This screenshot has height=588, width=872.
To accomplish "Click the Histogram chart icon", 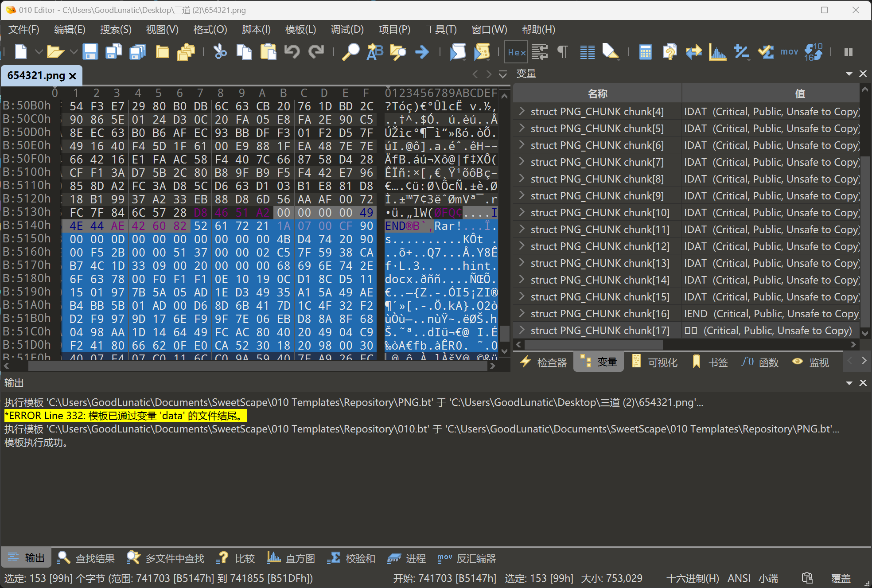I will 717,52.
